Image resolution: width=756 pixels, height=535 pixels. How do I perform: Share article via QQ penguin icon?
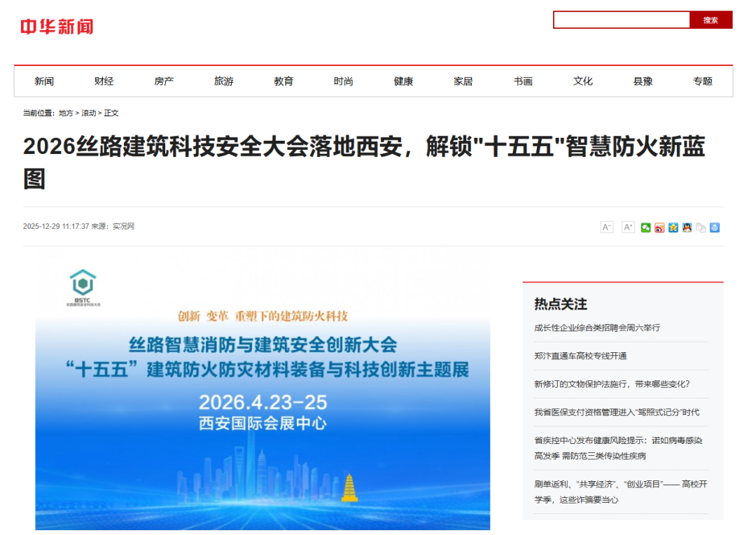(x=687, y=228)
